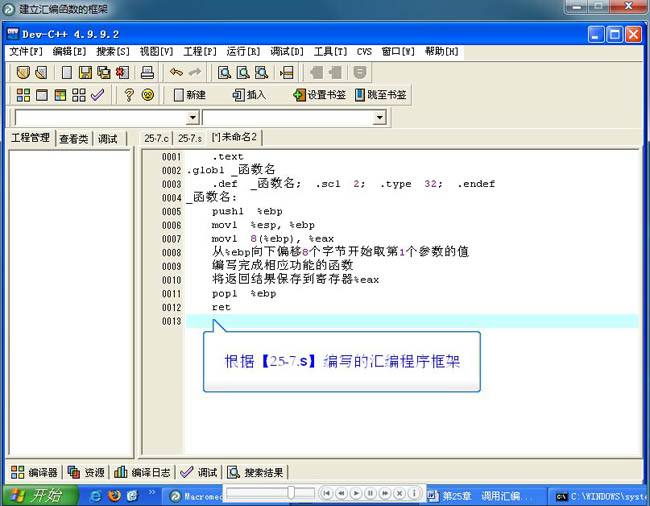Open the 搜索结果 bottom tab

click(x=255, y=472)
